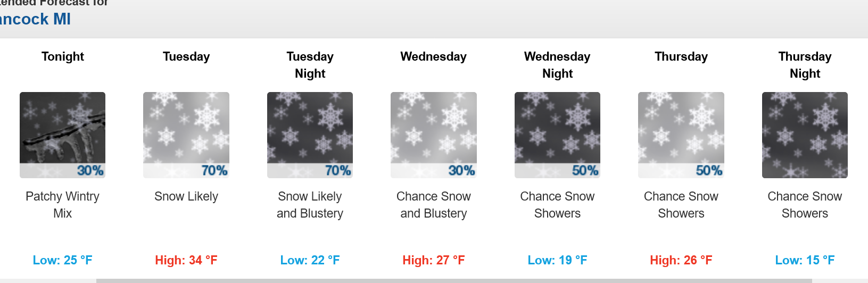Select the Tuesday Night heading

click(310, 65)
